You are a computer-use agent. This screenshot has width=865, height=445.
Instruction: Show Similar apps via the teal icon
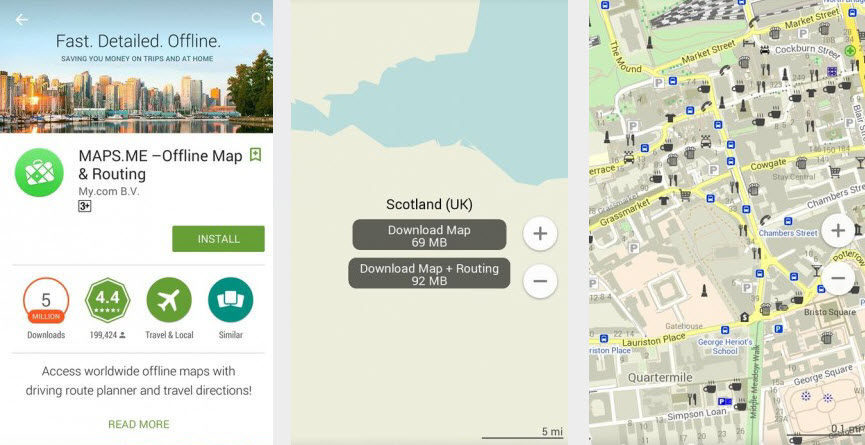click(x=231, y=300)
